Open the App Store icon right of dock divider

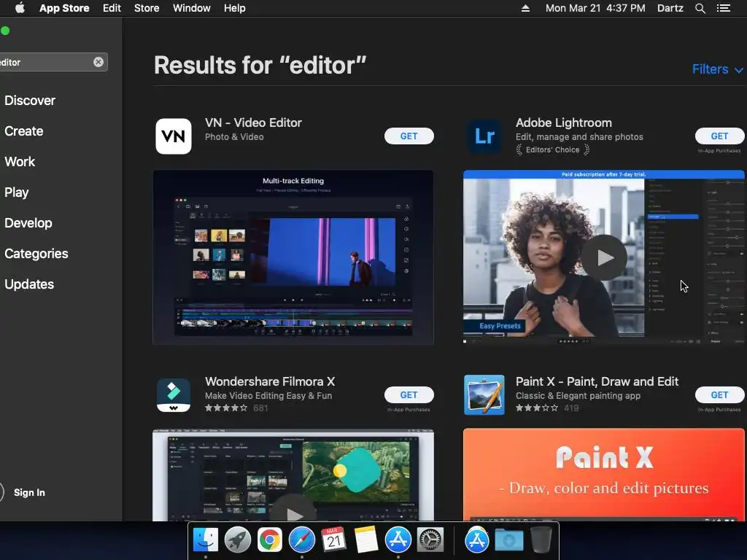pos(476,540)
